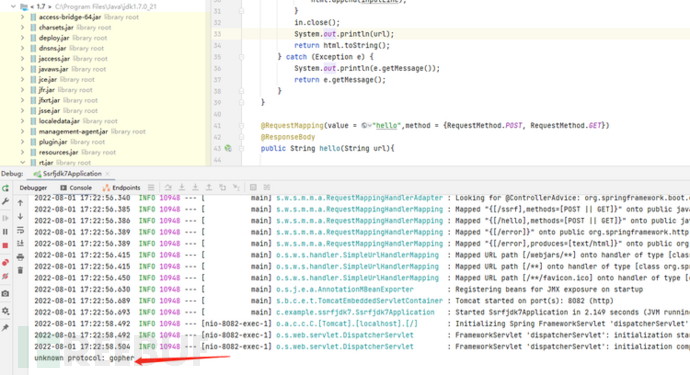
Task: Collapse the rt.jar tree node
Action: [x=22, y=162]
